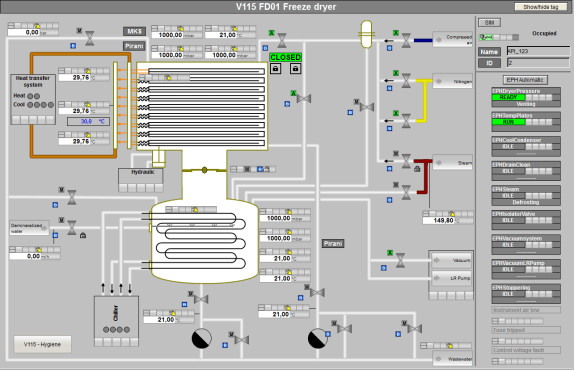Expand the EPHTempPlates phase panel
This screenshot has height=370, width=574.
526,122
